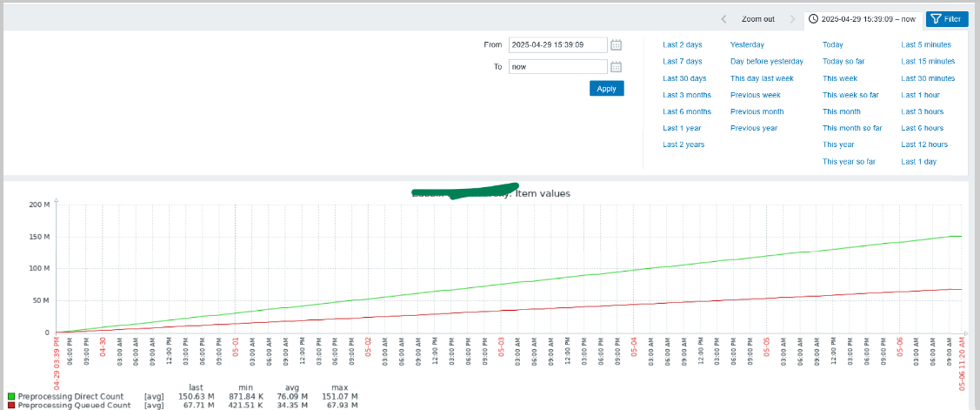The width and height of the screenshot is (980, 410).
Task: Click green Preprocessing Direct Count swatch
Action: pyautogui.click(x=11, y=397)
